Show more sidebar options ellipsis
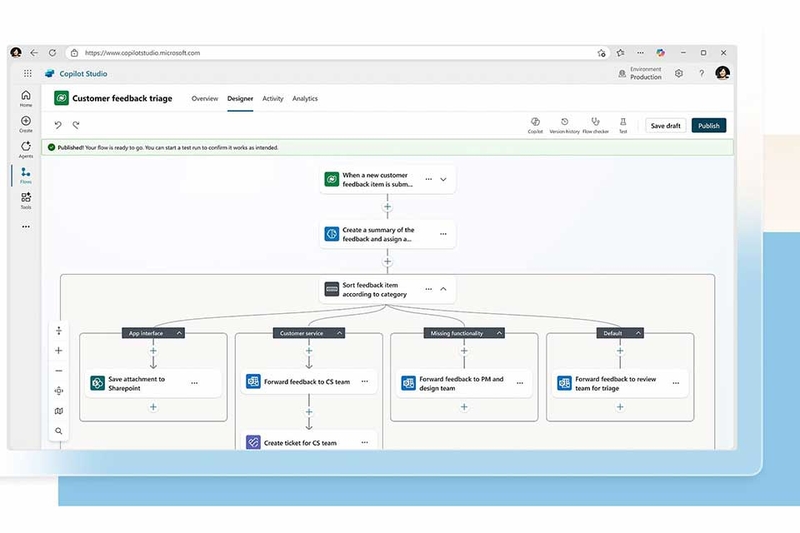800x533 pixels. click(26, 226)
